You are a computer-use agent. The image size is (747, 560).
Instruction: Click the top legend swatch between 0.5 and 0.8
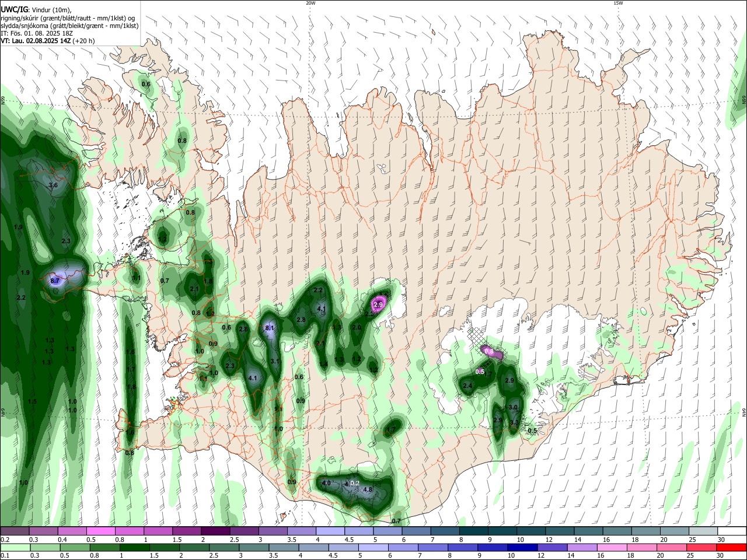coord(101,531)
